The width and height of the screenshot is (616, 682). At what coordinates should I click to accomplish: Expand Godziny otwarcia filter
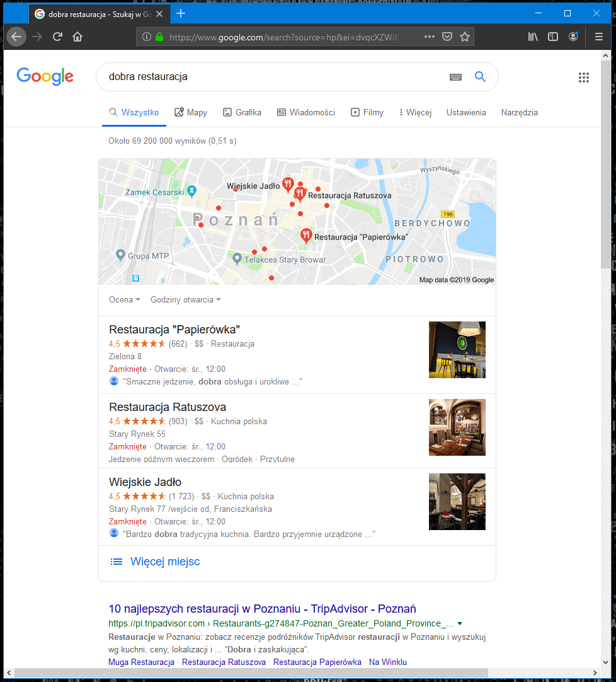click(x=186, y=299)
